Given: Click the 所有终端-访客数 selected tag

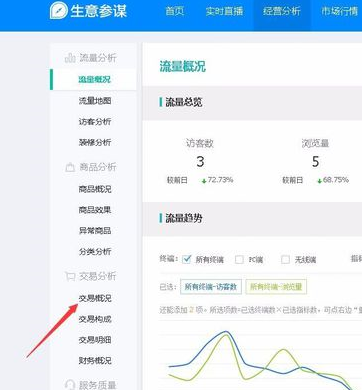Looking at the screenshot, I should [x=211, y=287].
